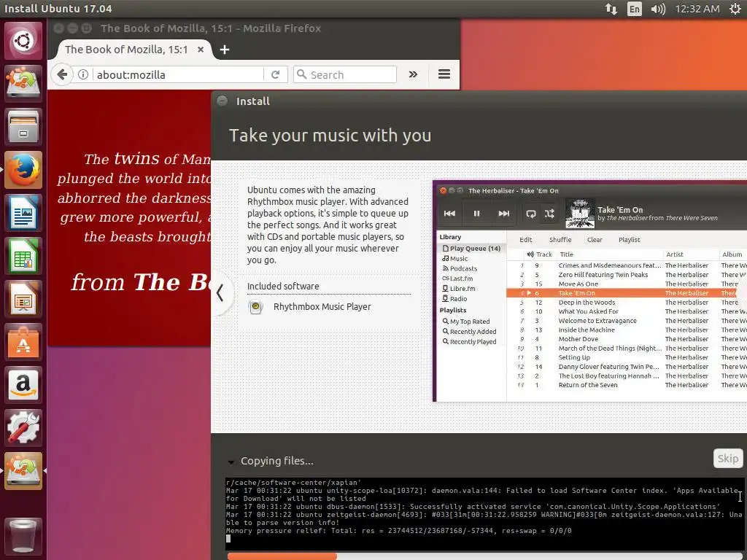
Task: Toggle repeat in Rhythmbox
Action: coord(531,214)
